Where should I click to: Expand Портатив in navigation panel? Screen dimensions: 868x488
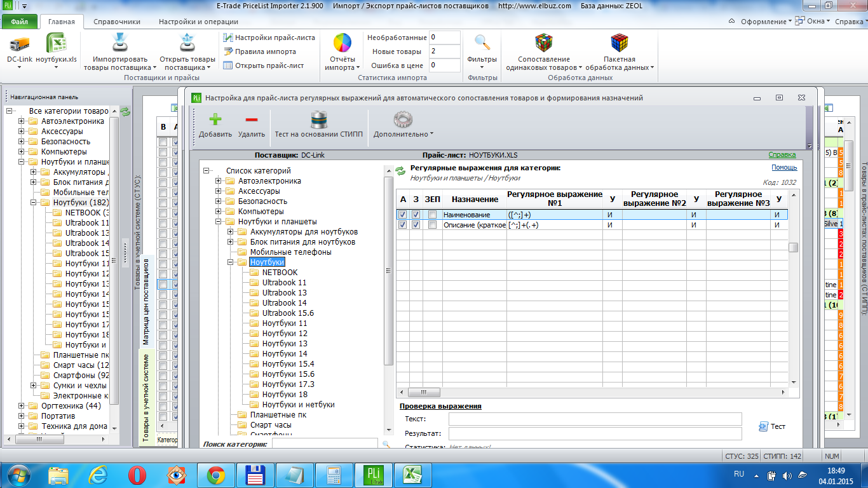(22, 416)
